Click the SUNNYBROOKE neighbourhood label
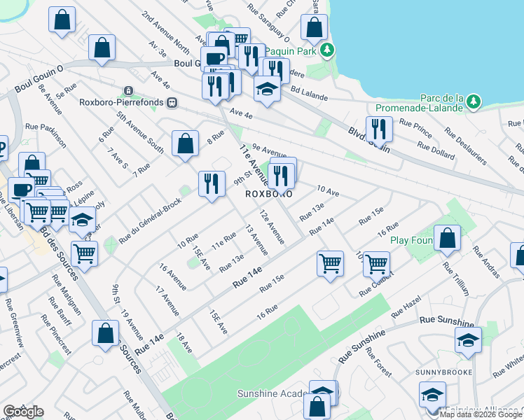The height and width of the screenshot is (420, 524). pyautogui.click(x=444, y=372)
